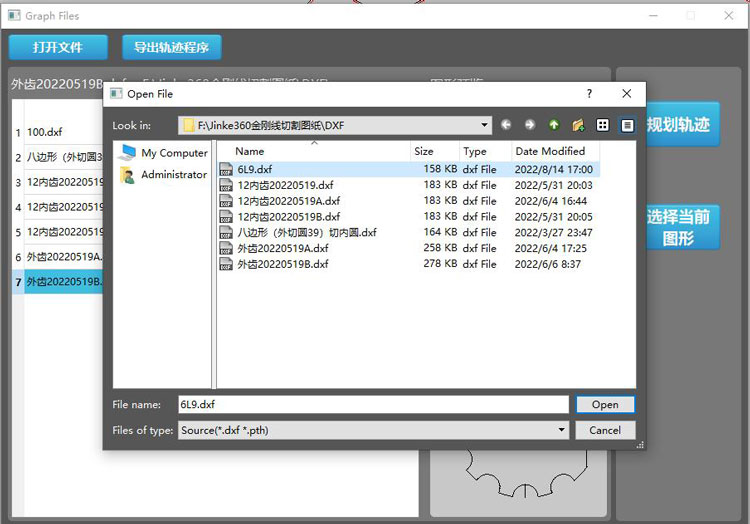Click the file icon next to 12内齿20220519A.dxf
The width and height of the screenshot is (750, 524).
[x=226, y=201]
